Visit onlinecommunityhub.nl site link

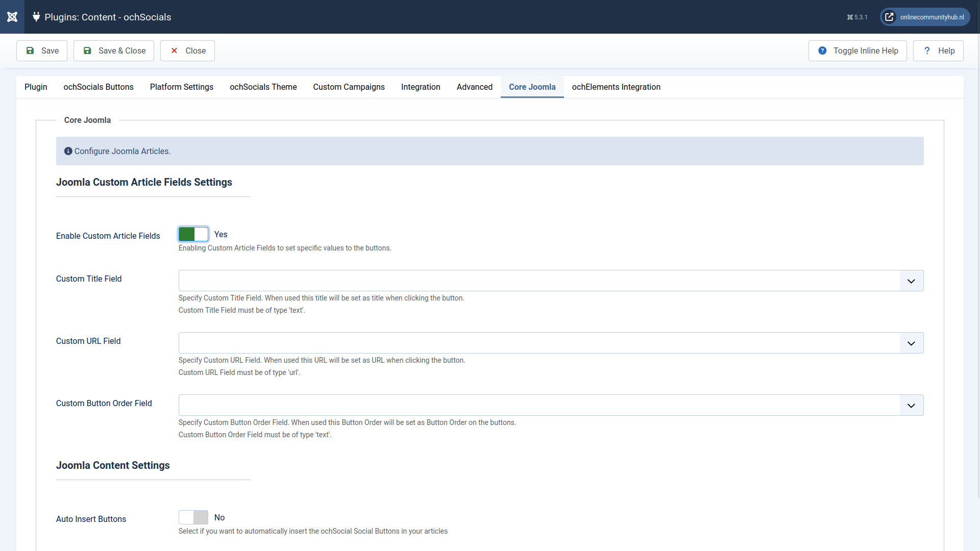coord(925,17)
